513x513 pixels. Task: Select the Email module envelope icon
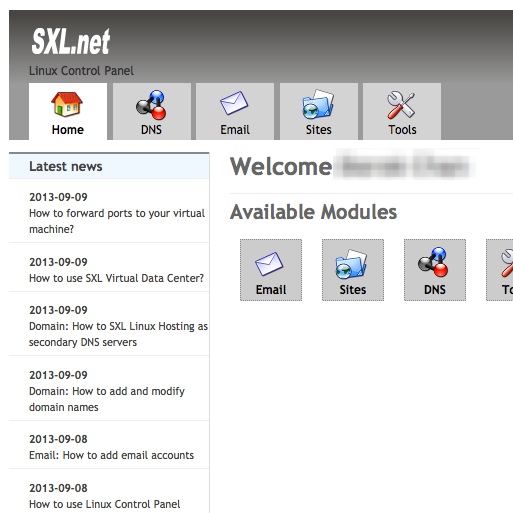pyautogui.click(x=269, y=264)
